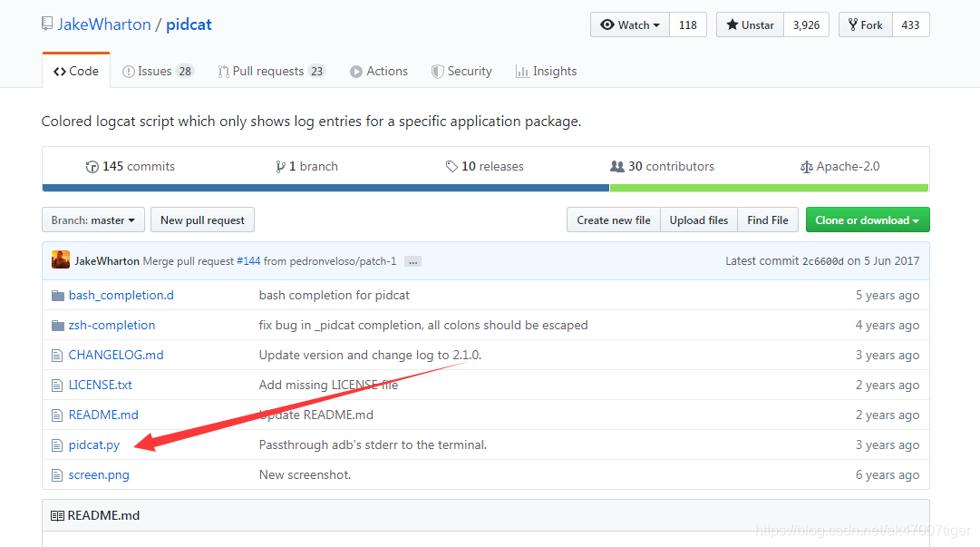980x547 pixels.
Task: Open the bash_completion.d folder
Action: click(121, 295)
